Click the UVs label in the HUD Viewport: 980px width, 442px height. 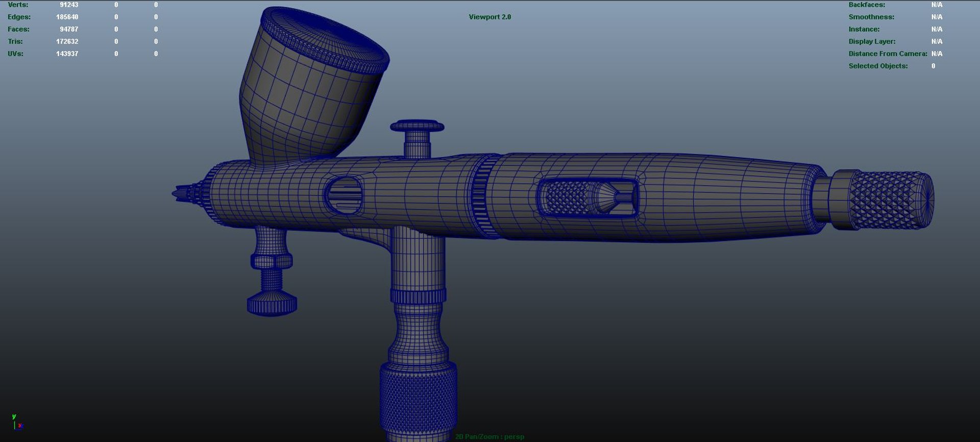[x=15, y=54]
